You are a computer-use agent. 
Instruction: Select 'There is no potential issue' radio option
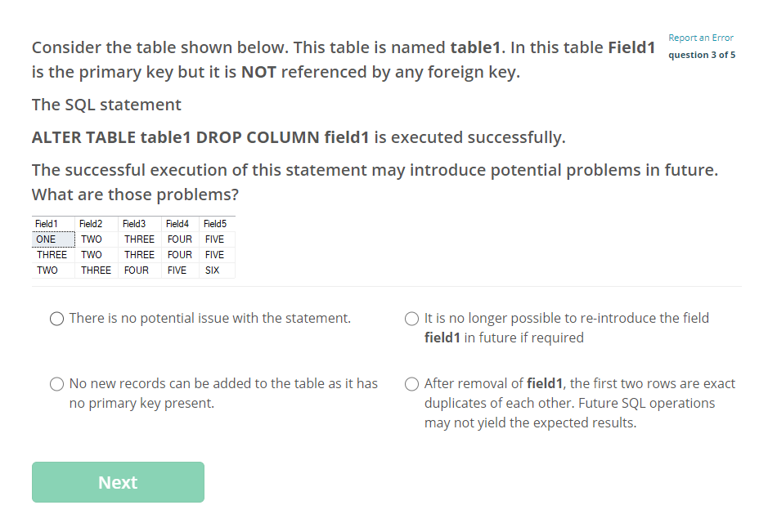[56, 319]
